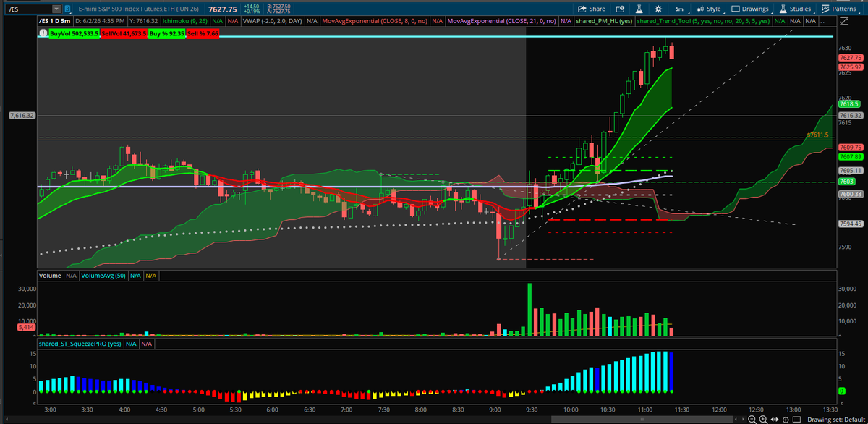Open the Drawing set: Default selector
This screenshot has height=424, width=868.
click(837, 419)
